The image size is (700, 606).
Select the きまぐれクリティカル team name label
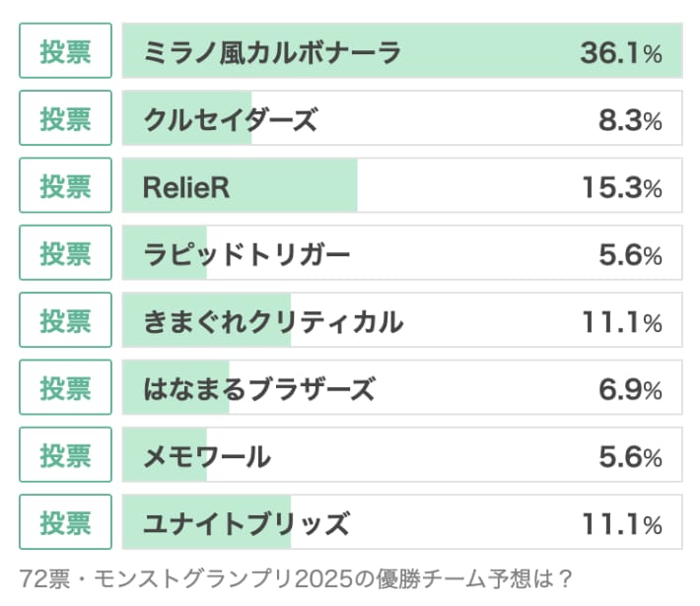tap(272, 321)
